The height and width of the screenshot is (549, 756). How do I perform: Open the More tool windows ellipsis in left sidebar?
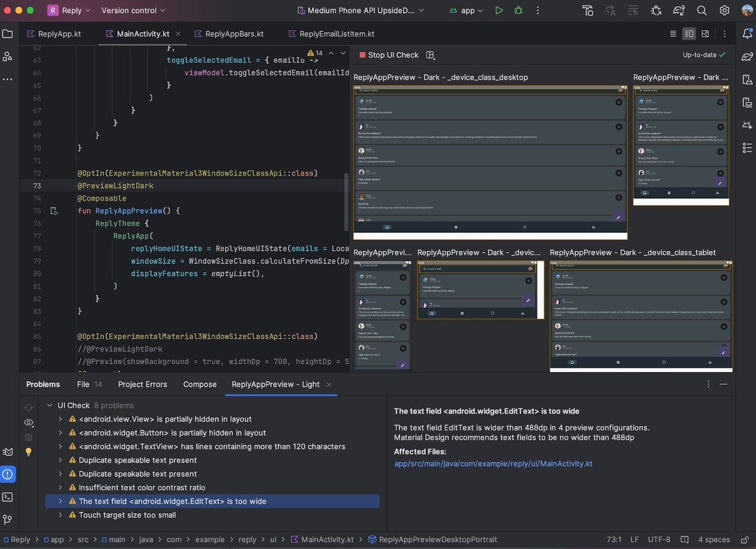8,79
